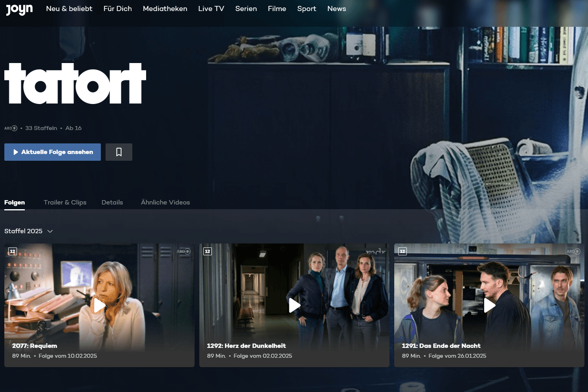Click 'Folge vom 26.01.2025' text
Image resolution: width=588 pixels, height=392 pixels.
coord(458,356)
